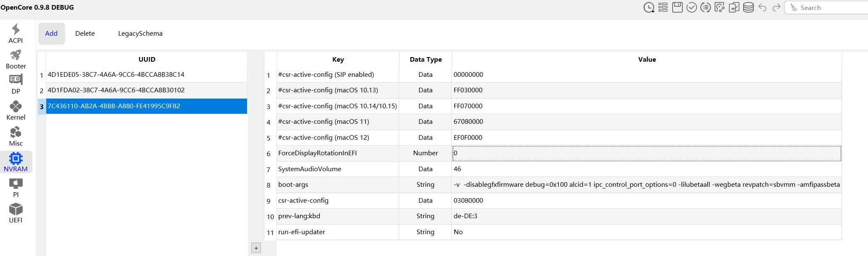Image resolution: width=868 pixels, height=256 pixels.
Task: Open the recent files clock icon
Action: click(649, 8)
